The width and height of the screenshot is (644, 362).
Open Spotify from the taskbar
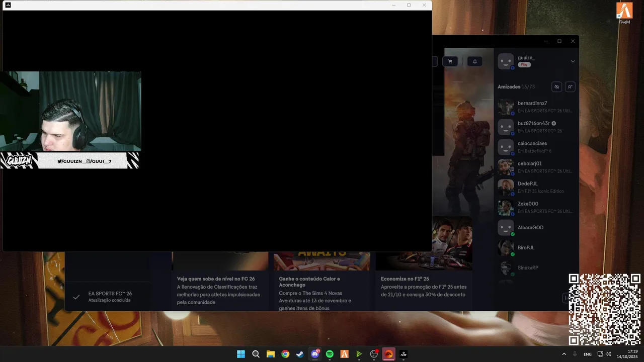[x=330, y=354]
